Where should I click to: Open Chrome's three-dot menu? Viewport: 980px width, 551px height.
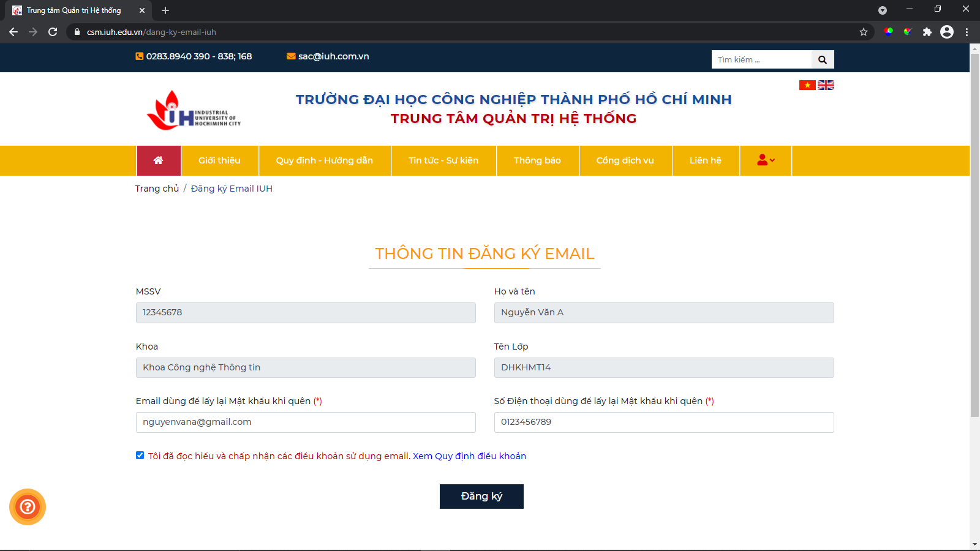point(967,32)
